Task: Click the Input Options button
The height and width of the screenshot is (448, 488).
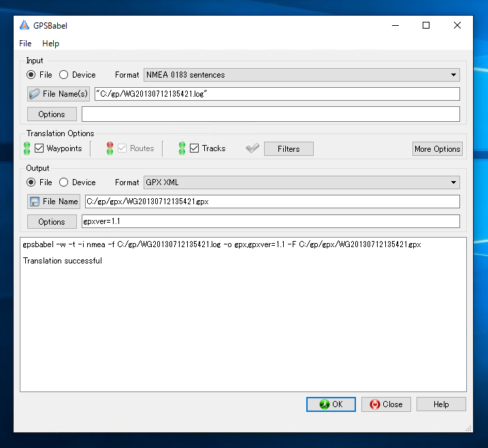Action: pos(52,114)
